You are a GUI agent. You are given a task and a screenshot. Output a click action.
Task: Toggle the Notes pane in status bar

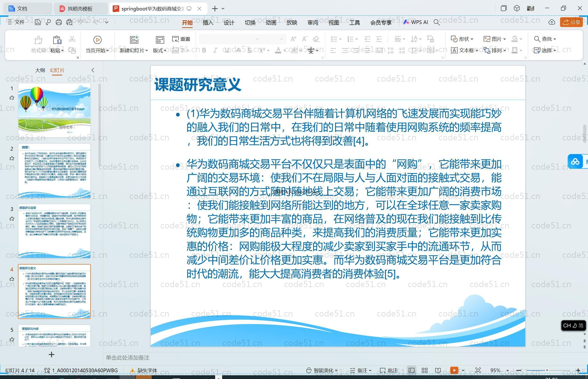coord(360,370)
